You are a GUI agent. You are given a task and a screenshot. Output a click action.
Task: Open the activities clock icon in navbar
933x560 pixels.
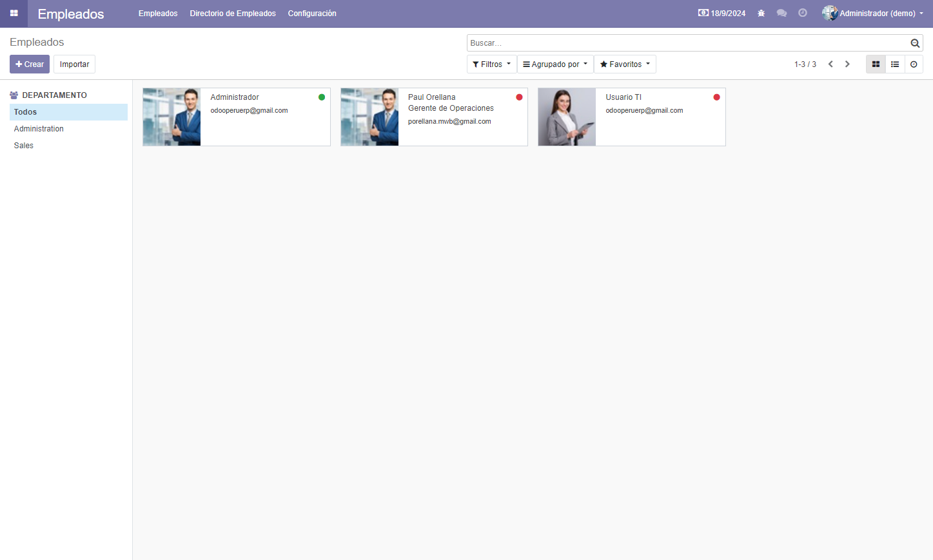pyautogui.click(x=803, y=13)
